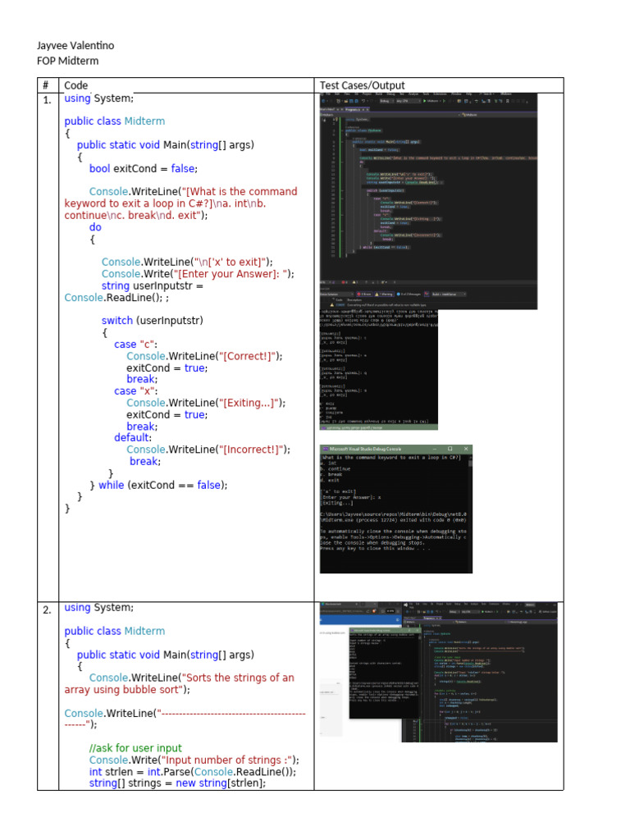Close the Debug Console window in the screenshot
This screenshot has width=630, height=840.
click(x=466, y=449)
